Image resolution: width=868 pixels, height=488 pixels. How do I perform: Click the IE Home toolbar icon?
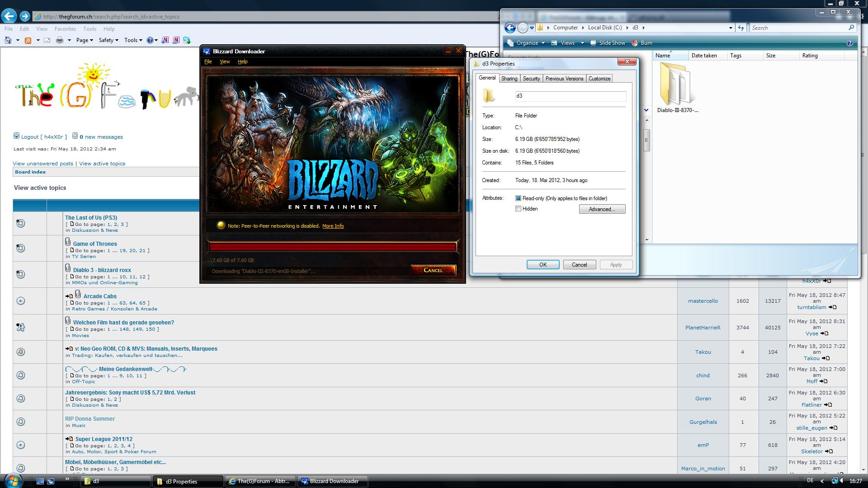pos(8,40)
